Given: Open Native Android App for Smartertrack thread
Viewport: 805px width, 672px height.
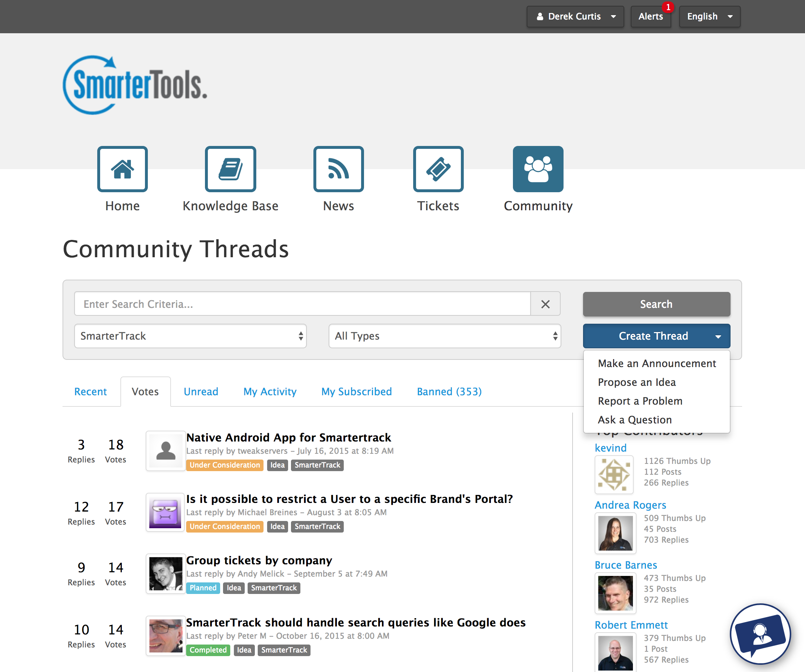Looking at the screenshot, I should click(288, 438).
